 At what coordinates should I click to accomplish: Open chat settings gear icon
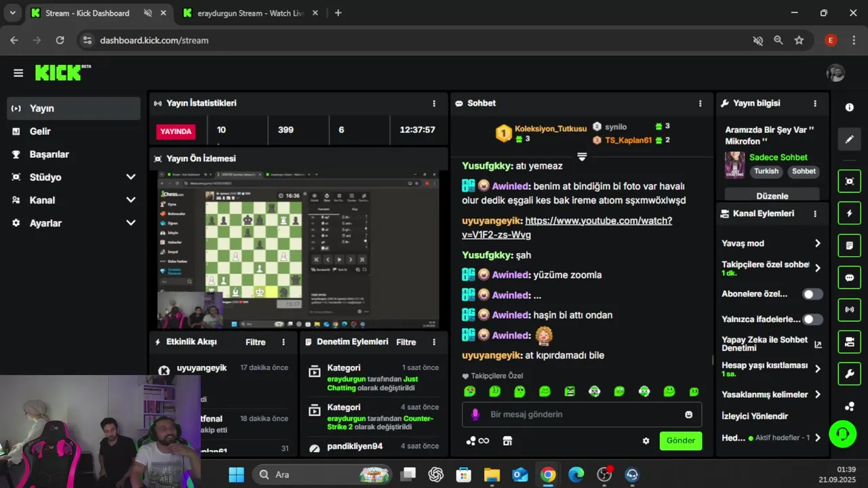click(646, 441)
